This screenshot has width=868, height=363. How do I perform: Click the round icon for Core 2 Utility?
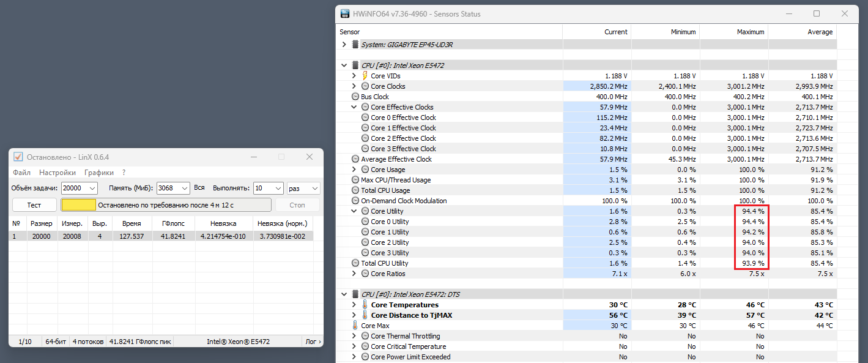pos(365,242)
